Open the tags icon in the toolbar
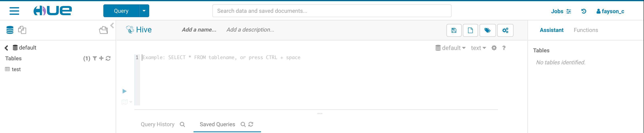Screen dimensions: 644x133 click(x=487, y=30)
